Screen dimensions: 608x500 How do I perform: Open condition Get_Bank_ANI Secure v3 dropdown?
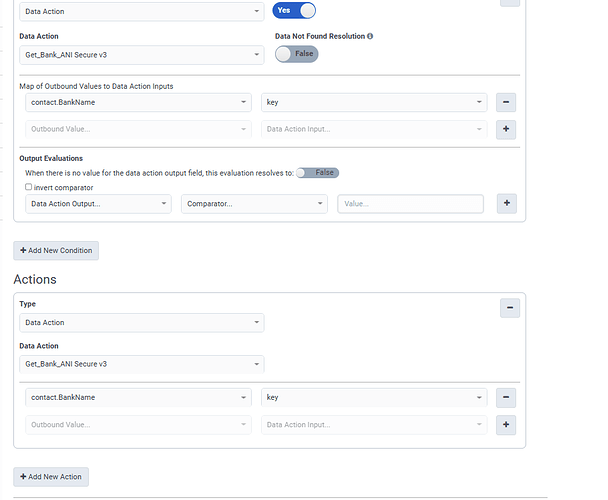(x=142, y=55)
